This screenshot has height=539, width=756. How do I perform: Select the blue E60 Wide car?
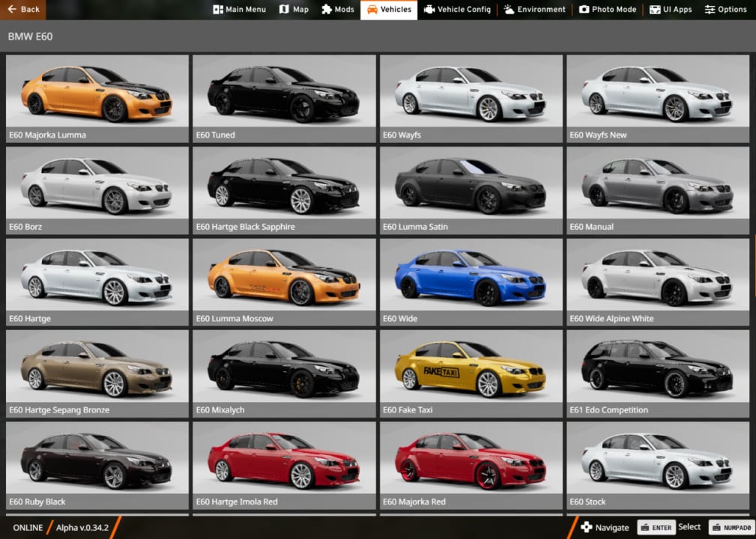pyautogui.click(x=471, y=282)
